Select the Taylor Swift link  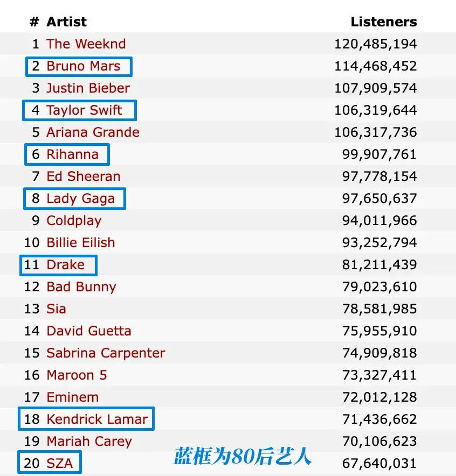(x=84, y=110)
